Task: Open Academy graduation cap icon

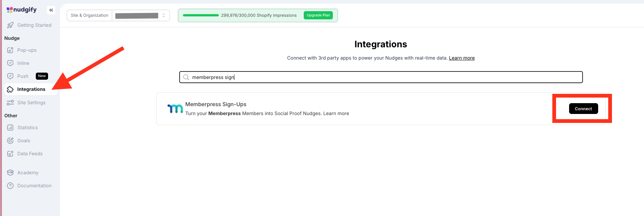Action: (10, 173)
